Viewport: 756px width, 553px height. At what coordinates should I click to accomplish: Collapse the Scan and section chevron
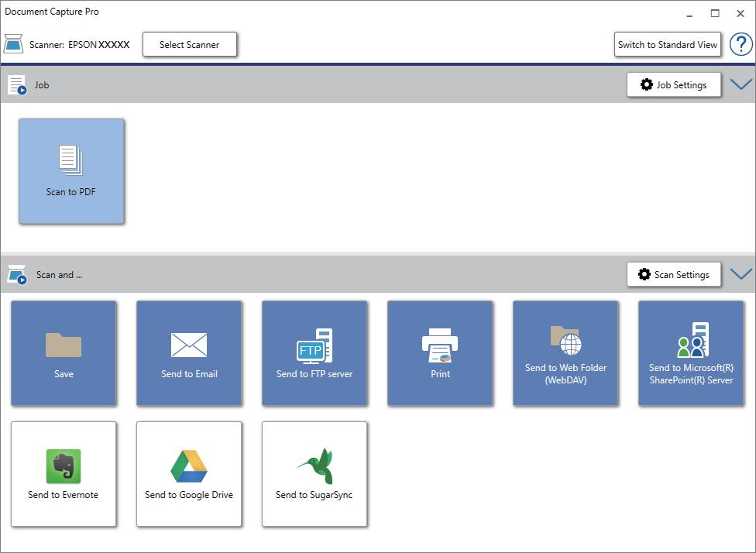[741, 274]
